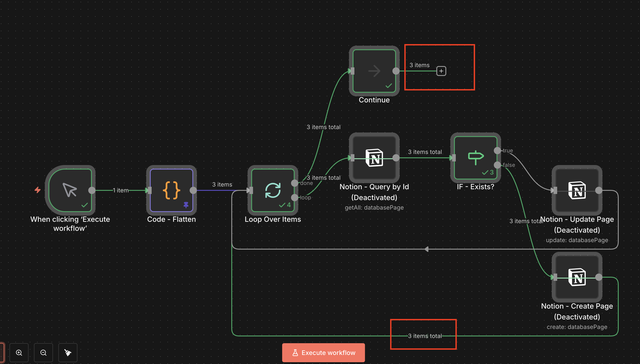
Task: Open the Code - Flatten node
Action: point(171,190)
